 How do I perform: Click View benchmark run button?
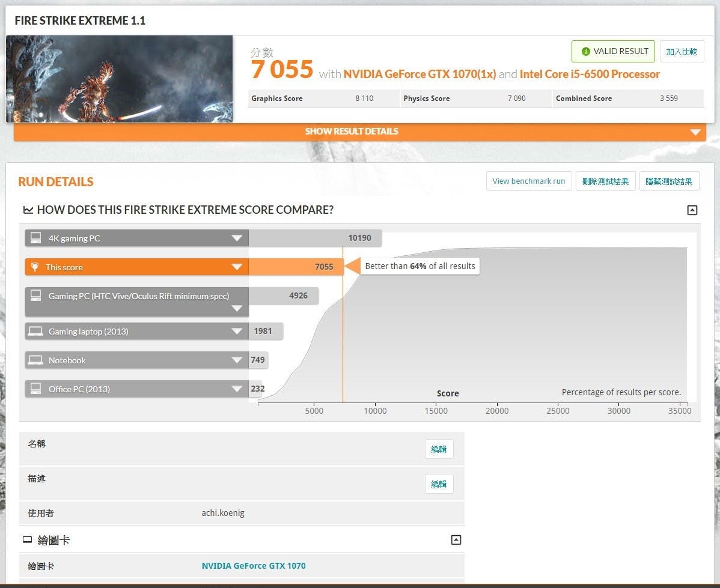(528, 181)
